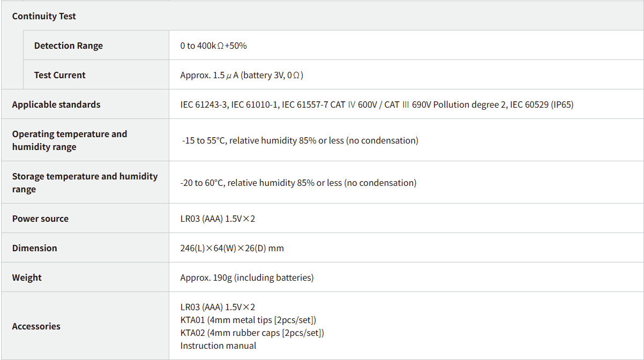644x360 pixels.
Task: Click the 0 to 400kΩ+50% value
Action: [x=213, y=46]
